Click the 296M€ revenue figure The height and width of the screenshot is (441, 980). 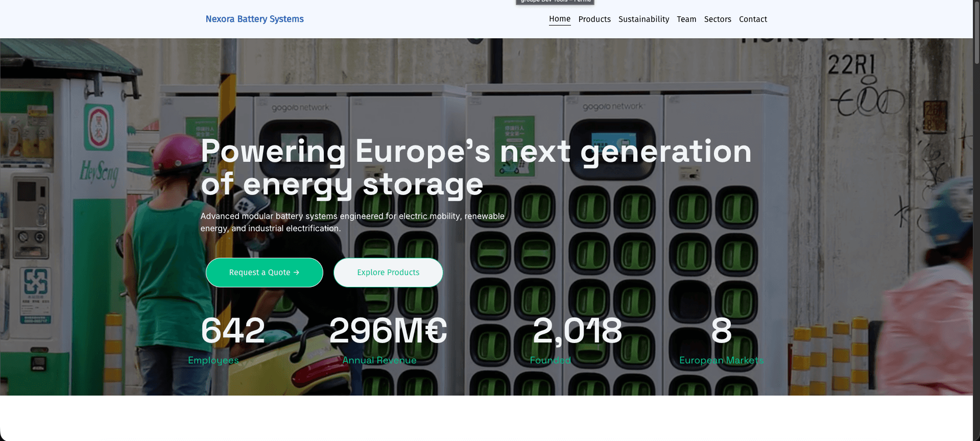point(388,331)
